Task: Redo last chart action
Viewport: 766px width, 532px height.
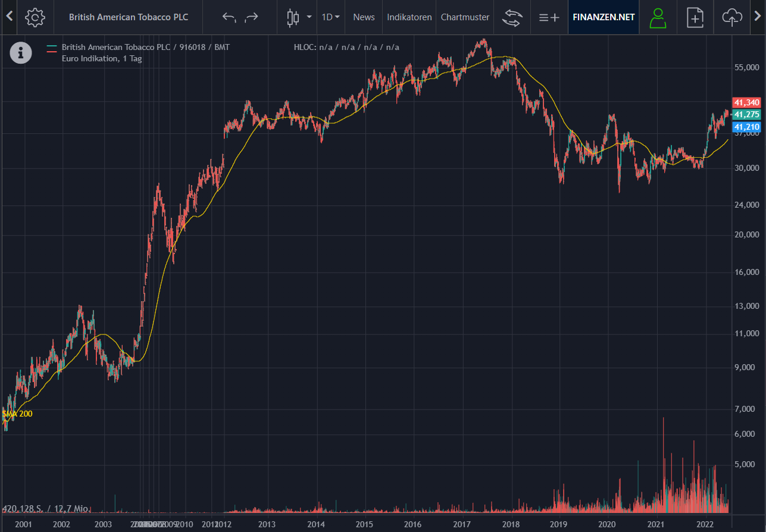Action: [x=251, y=17]
